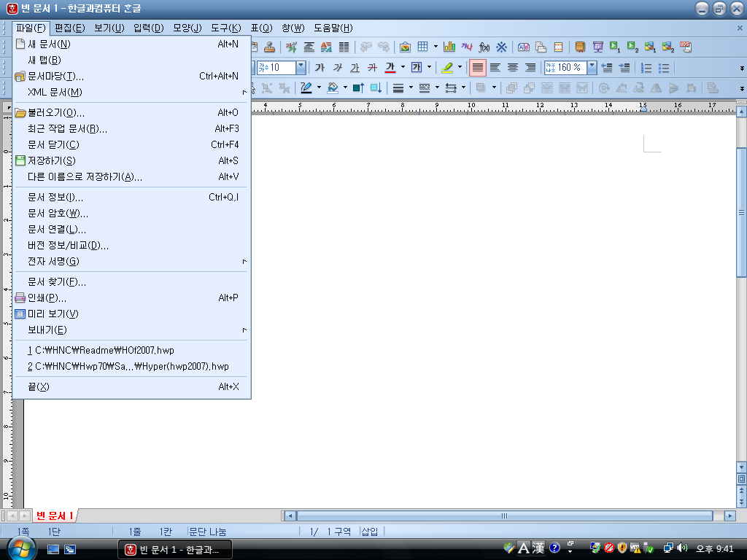Screen dimensions: 747x560
Task: Select left alignment button
Action: [495, 68]
